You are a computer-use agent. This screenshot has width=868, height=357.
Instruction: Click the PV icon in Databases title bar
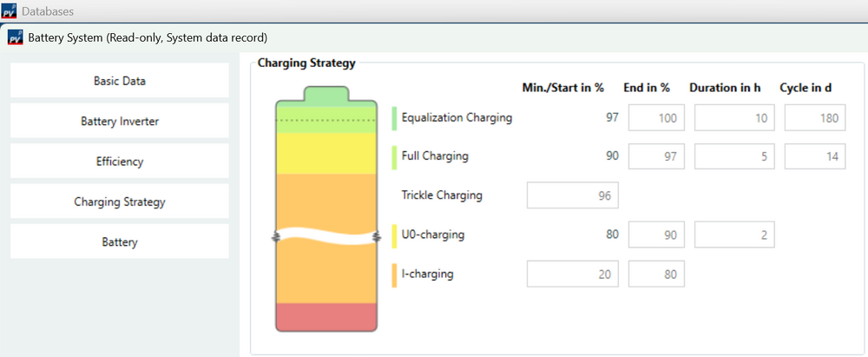[x=9, y=11]
